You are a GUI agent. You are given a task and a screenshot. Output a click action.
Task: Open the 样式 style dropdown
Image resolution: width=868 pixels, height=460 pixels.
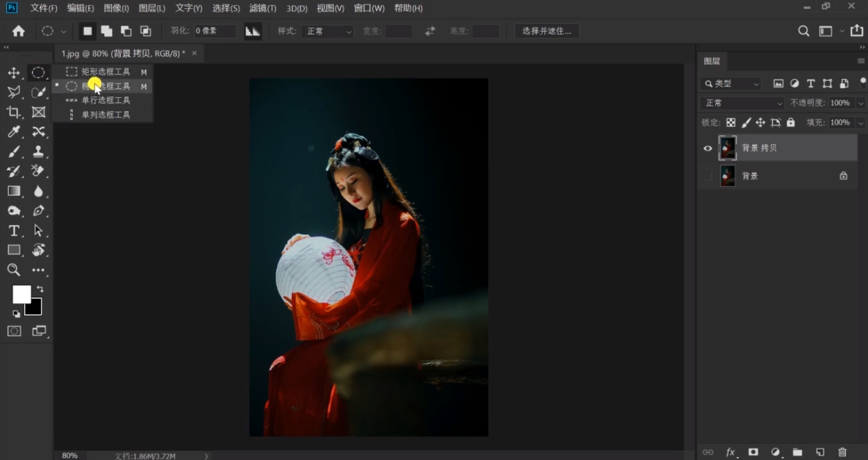coord(326,31)
